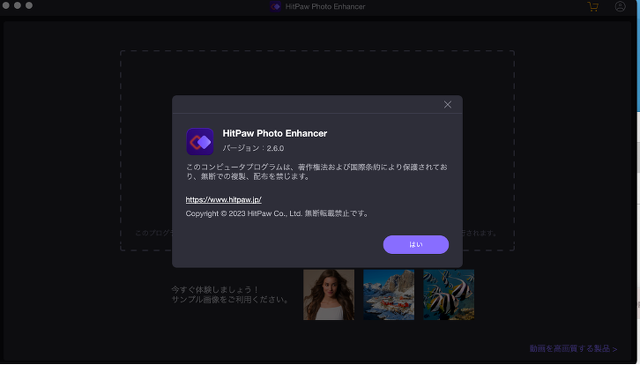Open the shopping cart icon
The width and height of the screenshot is (640, 365).
tap(593, 7)
